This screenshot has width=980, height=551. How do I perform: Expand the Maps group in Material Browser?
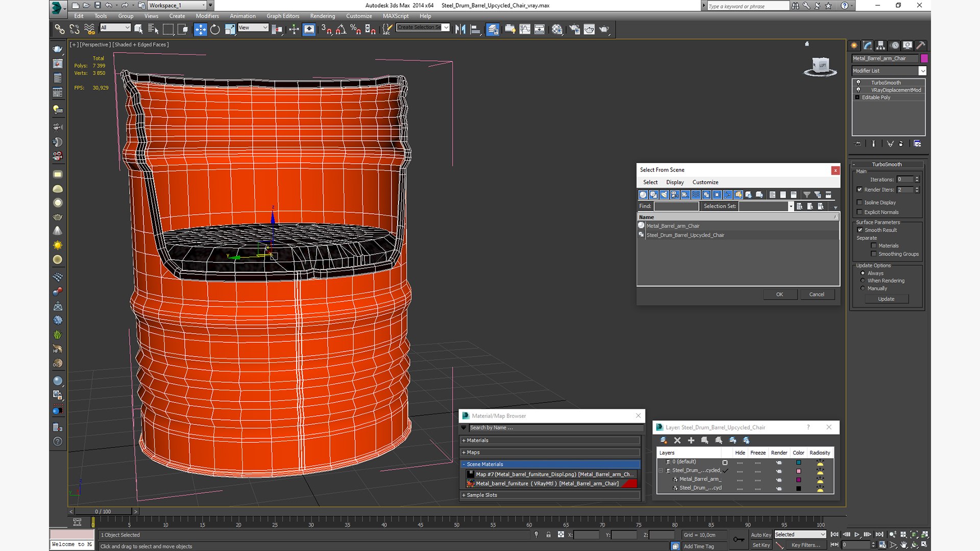[x=550, y=453]
